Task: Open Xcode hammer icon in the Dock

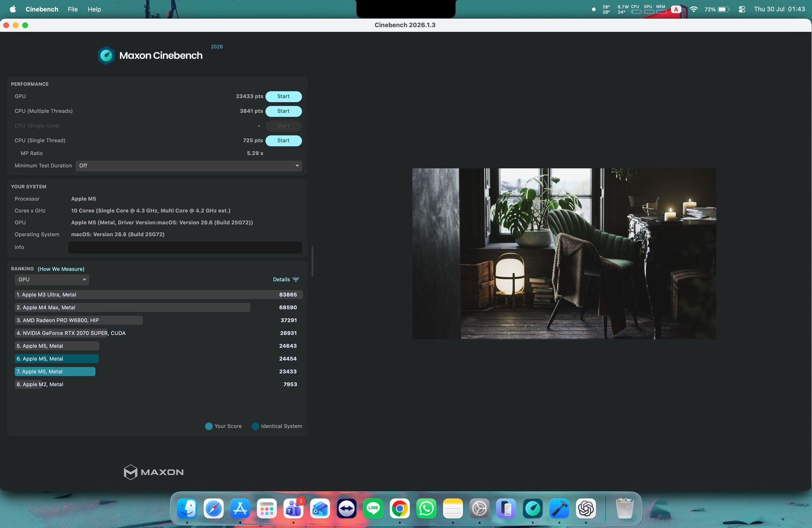Action: click(560, 509)
